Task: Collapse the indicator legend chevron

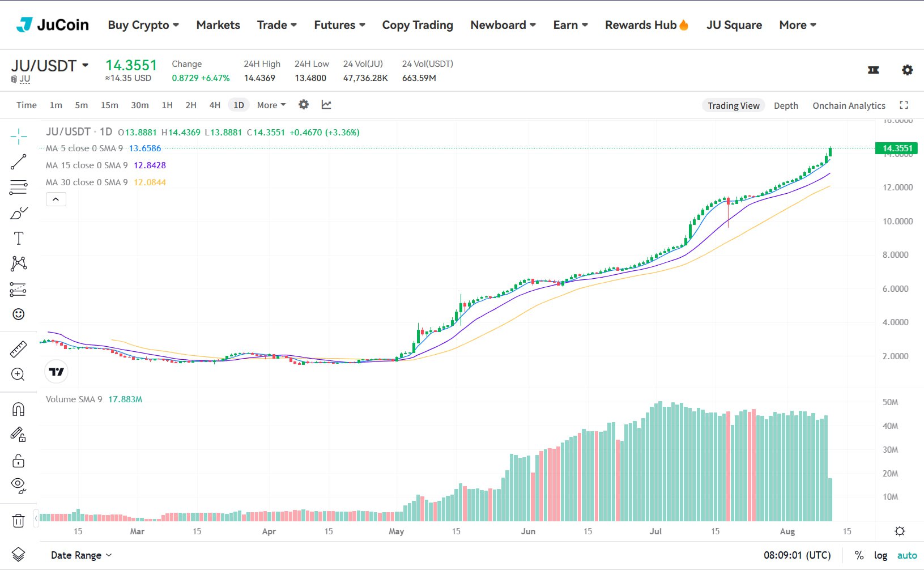Action: (x=56, y=199)
